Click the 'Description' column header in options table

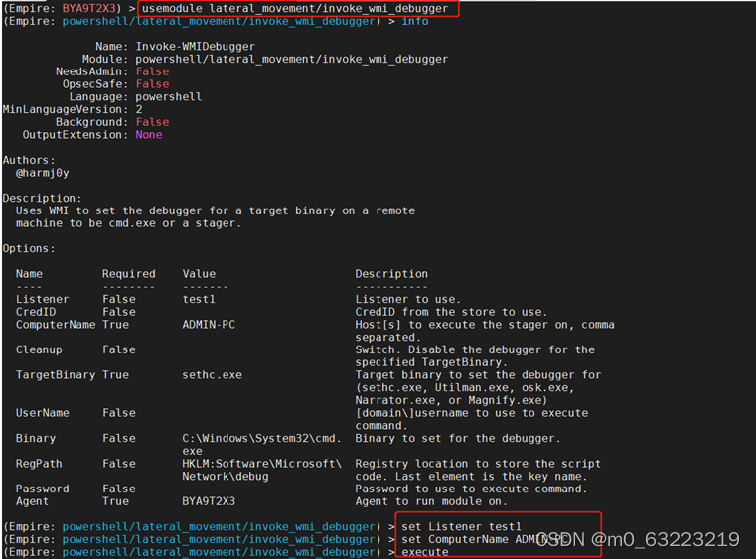[391, 274]
